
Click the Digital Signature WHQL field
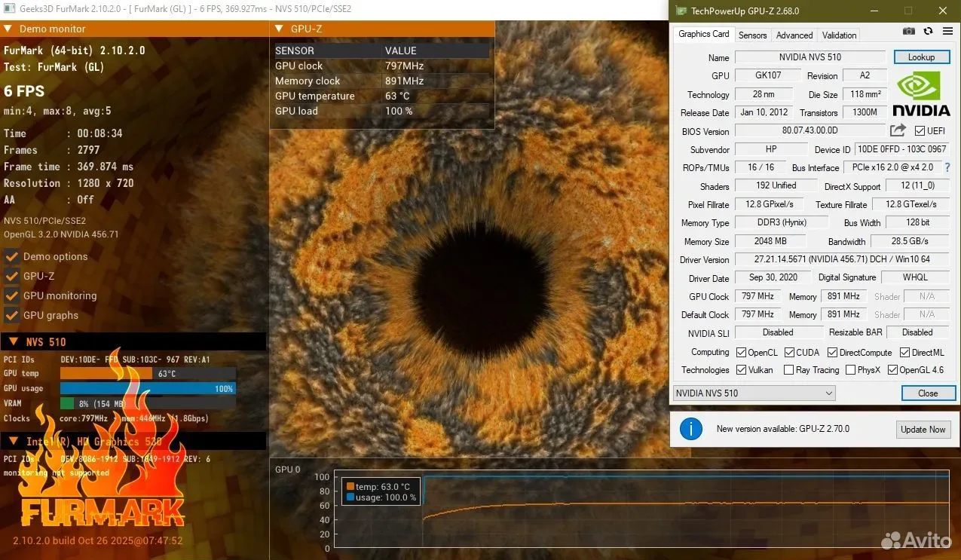click(x=916, y=277)
